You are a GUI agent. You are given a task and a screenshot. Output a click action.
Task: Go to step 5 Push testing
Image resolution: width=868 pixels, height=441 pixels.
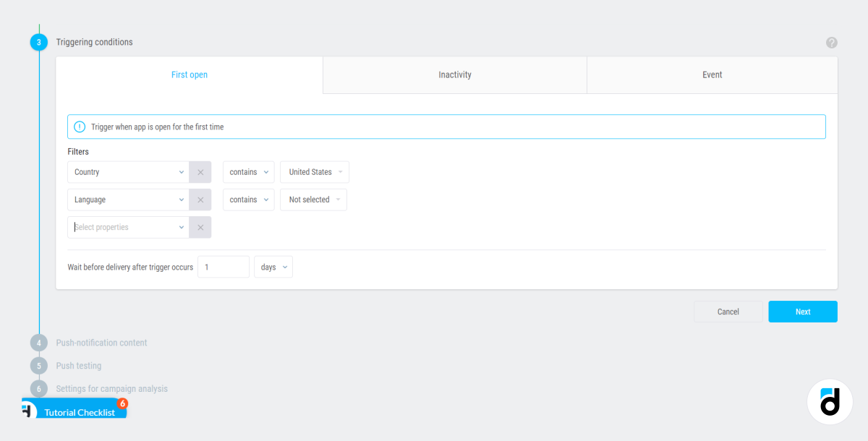79,366
